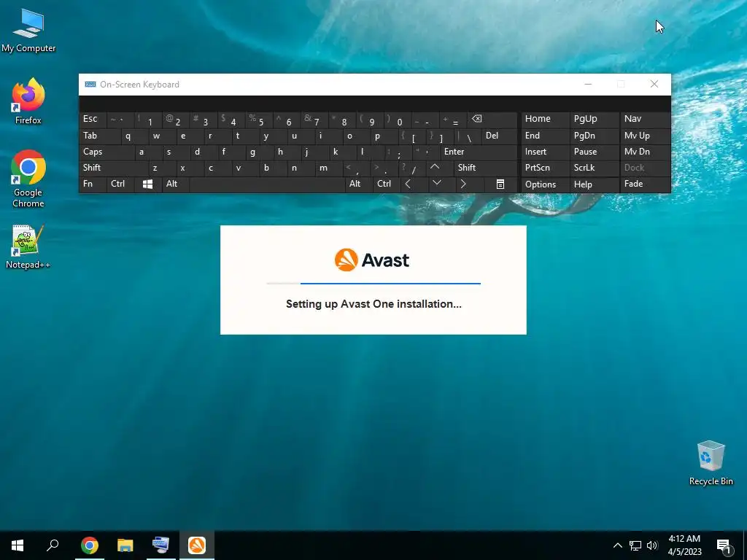Select On-Screen Keyboard taskbar icon
Image resolution: width=747 pixels, height=560 pixels.
click(161, 545)
